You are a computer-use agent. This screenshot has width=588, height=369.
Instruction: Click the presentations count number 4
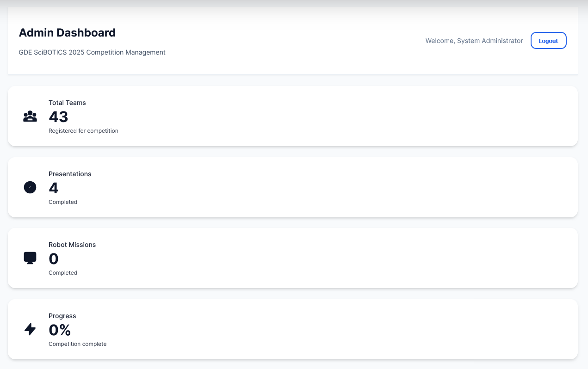54,188
